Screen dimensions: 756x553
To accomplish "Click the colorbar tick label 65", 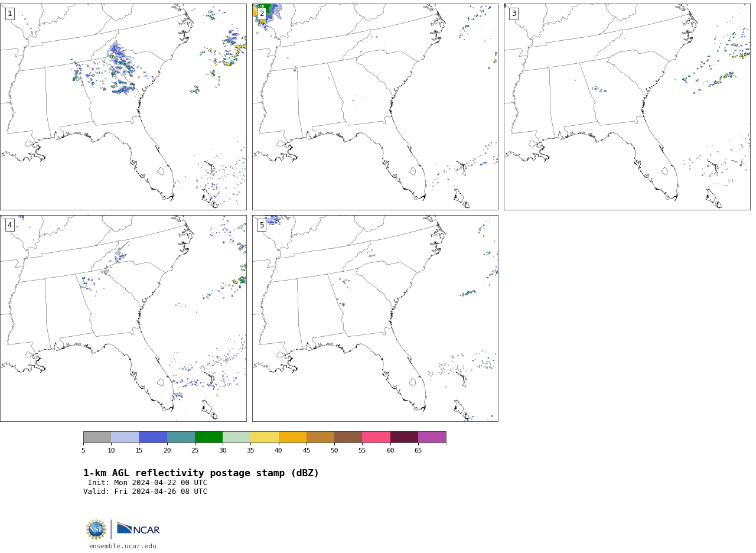I will (x=418, y=451).
